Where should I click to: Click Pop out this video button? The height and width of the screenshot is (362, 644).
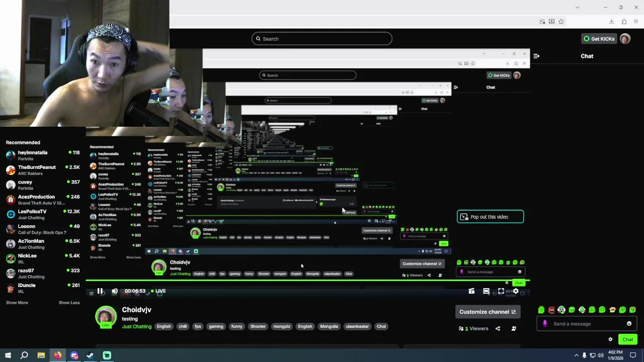490,217
